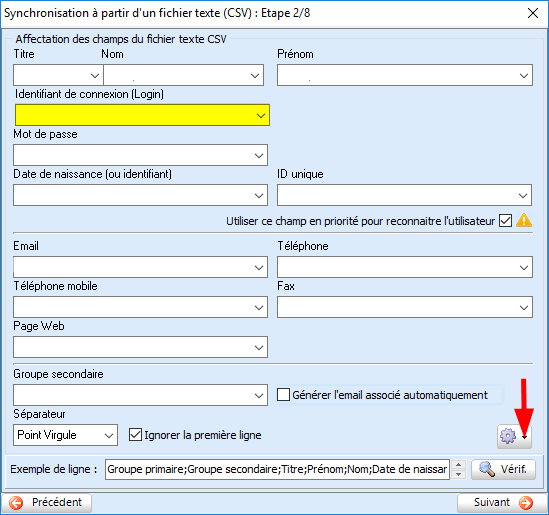Click inside the Exemple de ligne text field
The height and width of the screenshot is (515, 549).
277,469
